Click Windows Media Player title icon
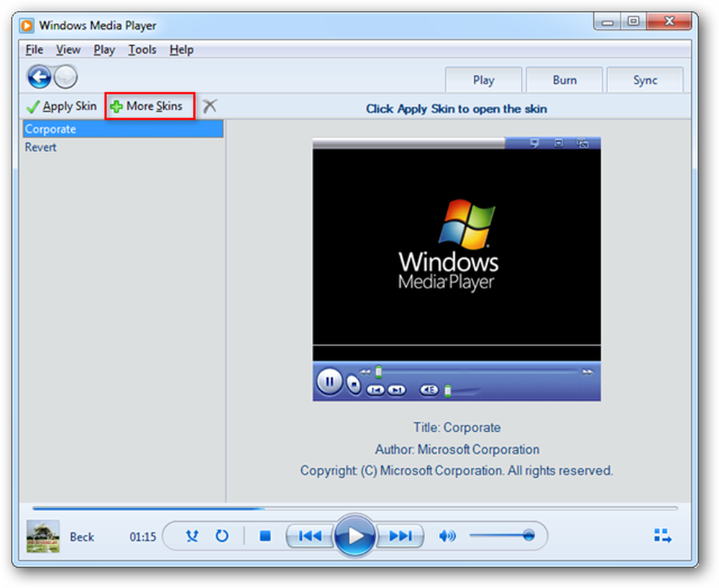Viewport: 719px width, 588px height. (x=27, y=25)
